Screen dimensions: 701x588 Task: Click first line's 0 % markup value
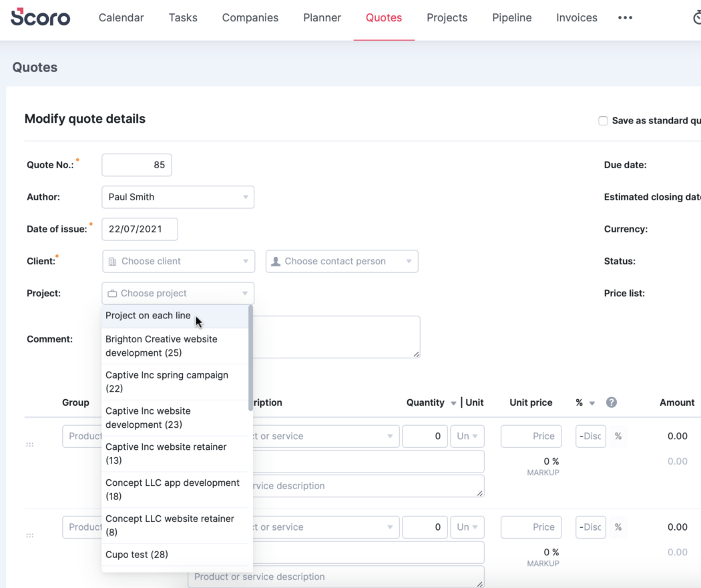point(551,462)
